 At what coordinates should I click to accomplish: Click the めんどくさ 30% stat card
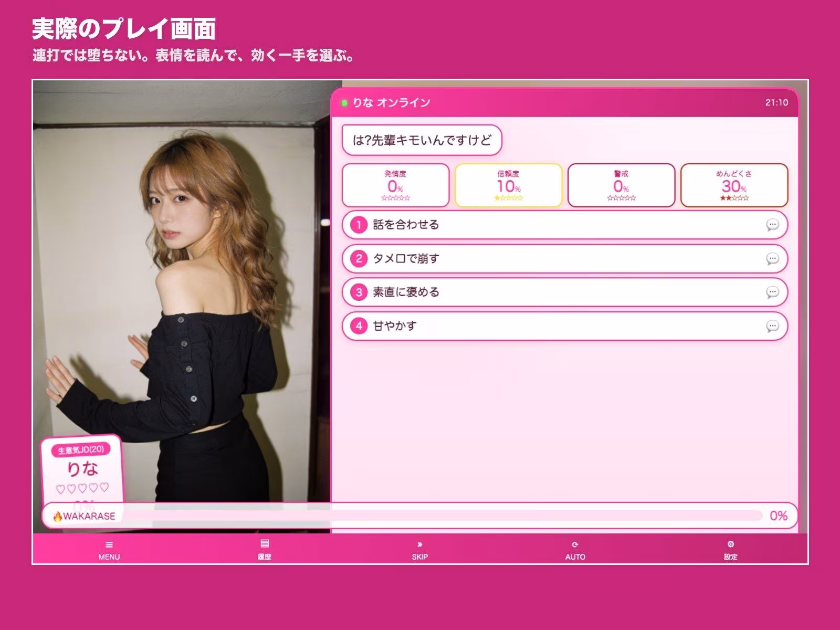click(x=734, y=185)
